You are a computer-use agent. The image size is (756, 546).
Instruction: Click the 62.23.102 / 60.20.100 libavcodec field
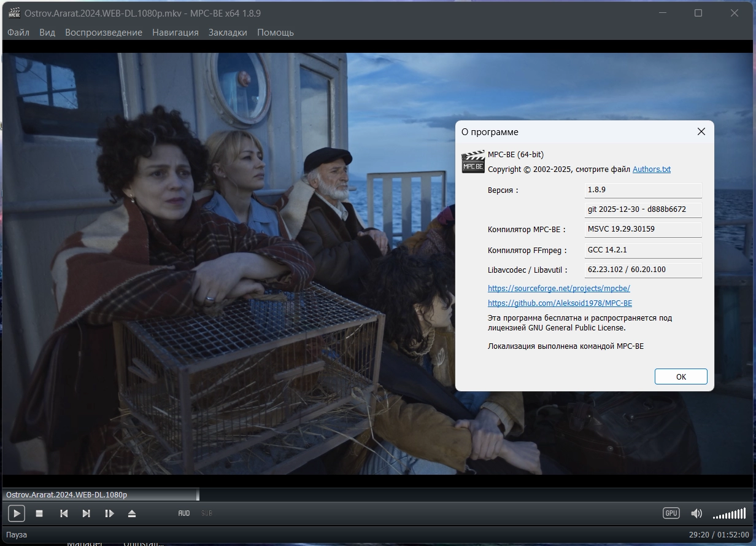[x=643, y=270]
